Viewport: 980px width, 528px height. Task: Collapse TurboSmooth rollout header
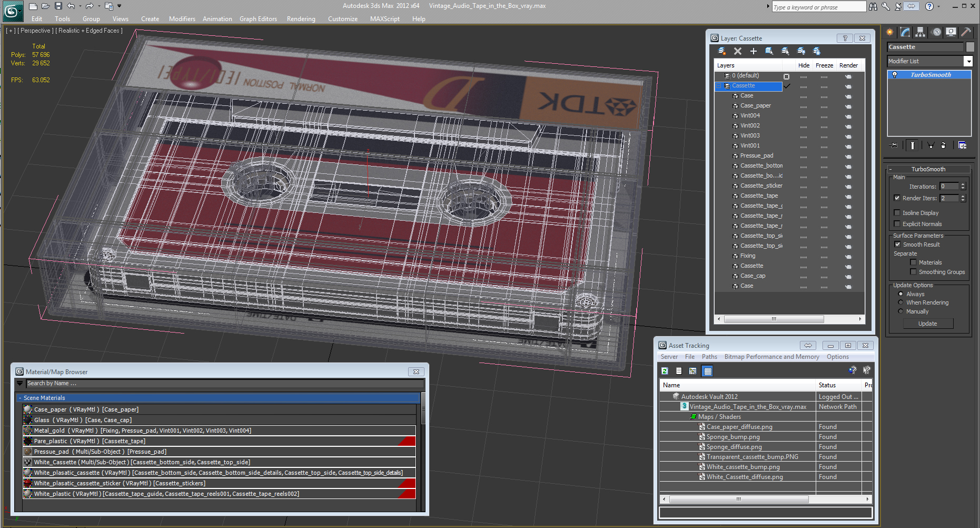pyautogui.click(x=929, y=169)
